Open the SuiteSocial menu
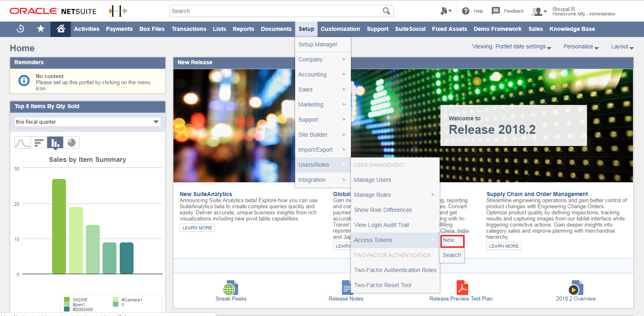 point(410,29)
